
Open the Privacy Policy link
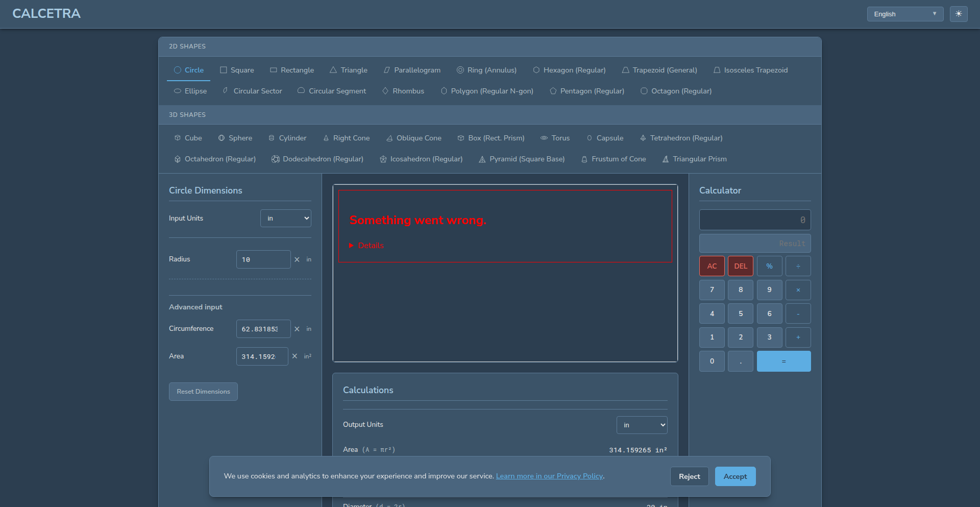click(549, 476)
